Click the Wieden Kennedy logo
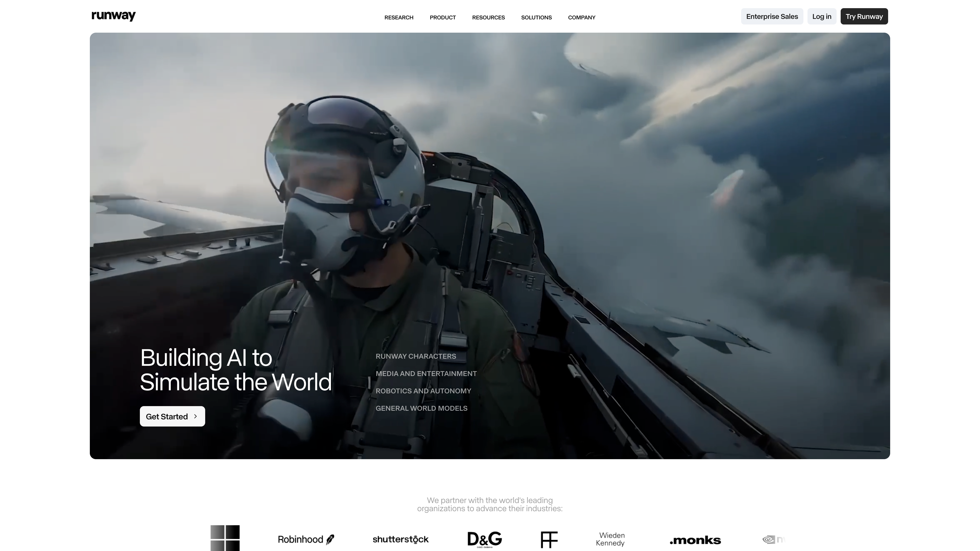The height and width of the screenshot is (551, 980). tap(610, 539)
